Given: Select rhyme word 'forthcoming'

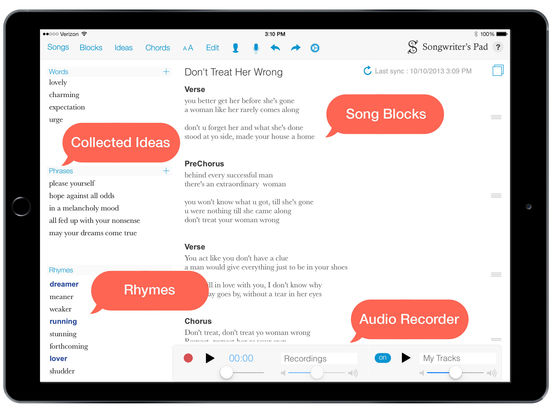Looking at the screenshot, I should click(69, 346).
